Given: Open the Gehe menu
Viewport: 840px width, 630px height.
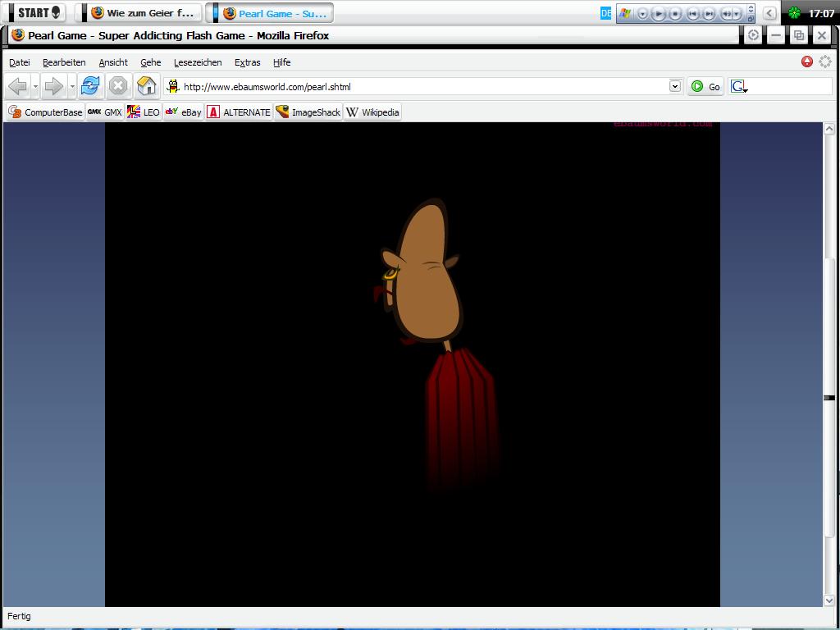Looking at the screenshot, I should (151, 62).
